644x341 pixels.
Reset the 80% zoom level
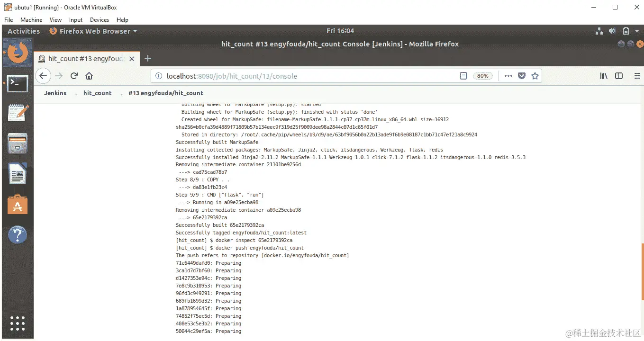click(x=482, y=76)
